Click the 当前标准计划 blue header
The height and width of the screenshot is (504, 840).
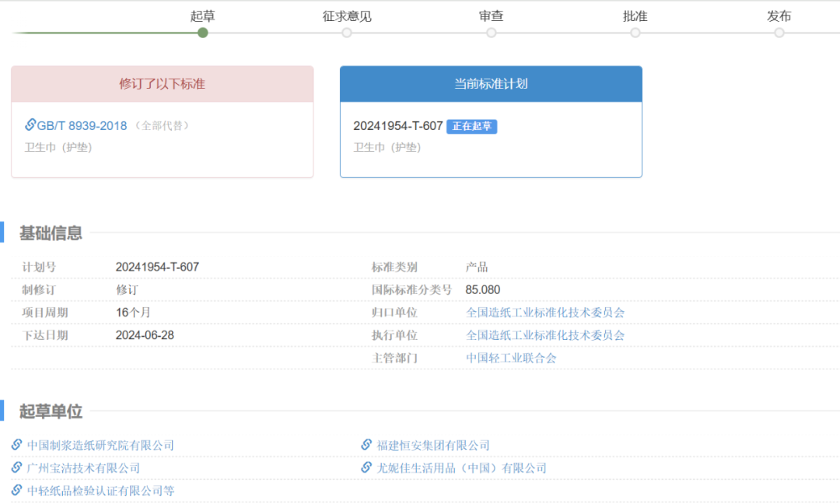(491, 84)
